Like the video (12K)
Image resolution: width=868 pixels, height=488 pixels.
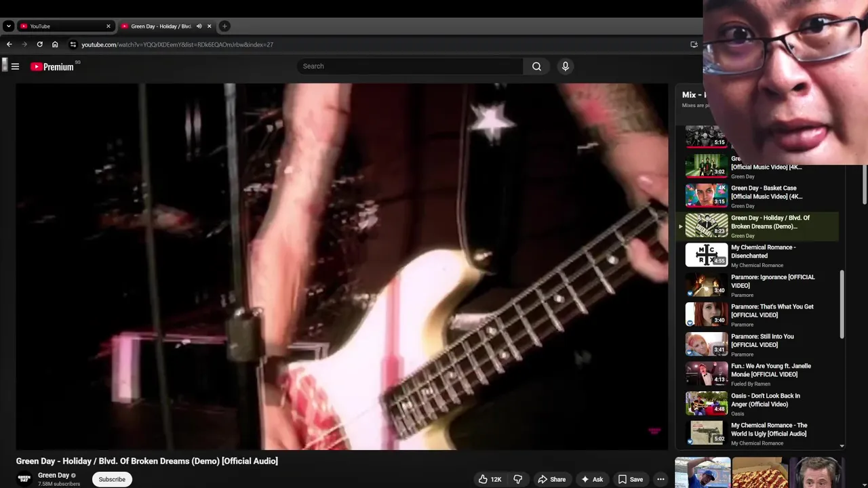[490, 479]
